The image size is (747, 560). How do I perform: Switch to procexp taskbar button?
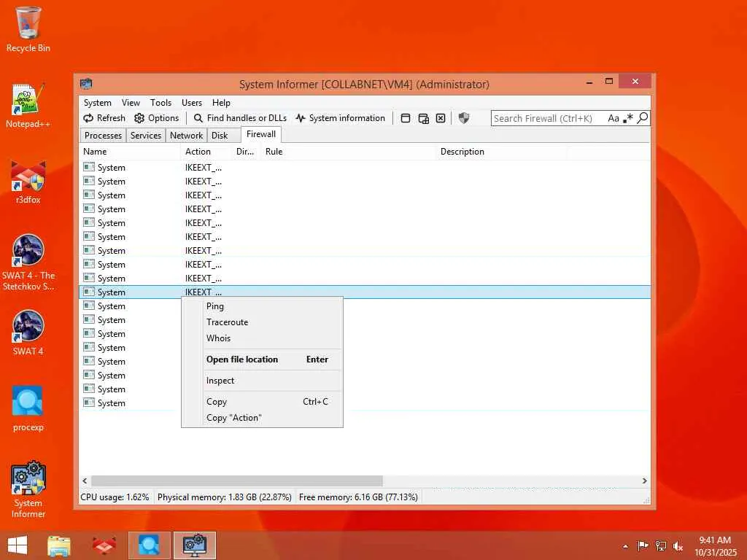click(149, 545)
